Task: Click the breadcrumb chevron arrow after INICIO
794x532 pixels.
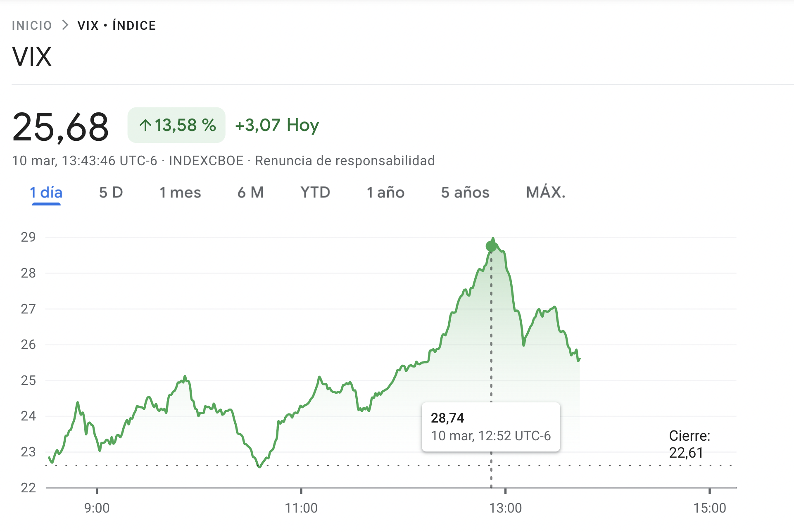Action: coord(65,25)
